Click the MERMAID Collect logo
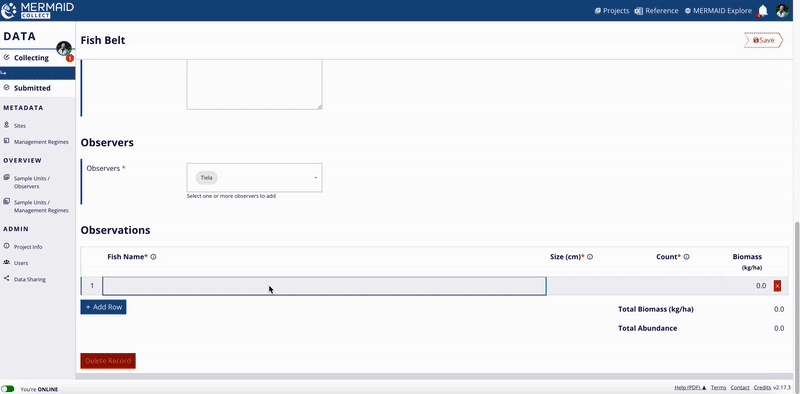 click(37, 10)
